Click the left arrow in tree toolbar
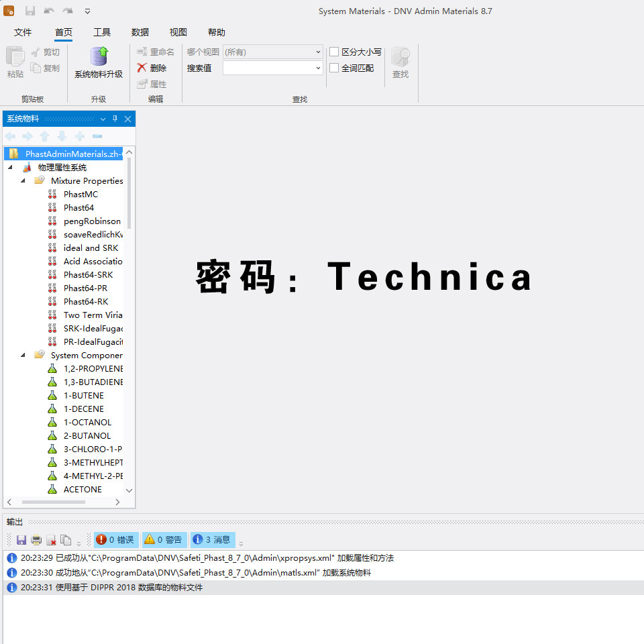Screen dimensions: 644x644 point(10,136)
